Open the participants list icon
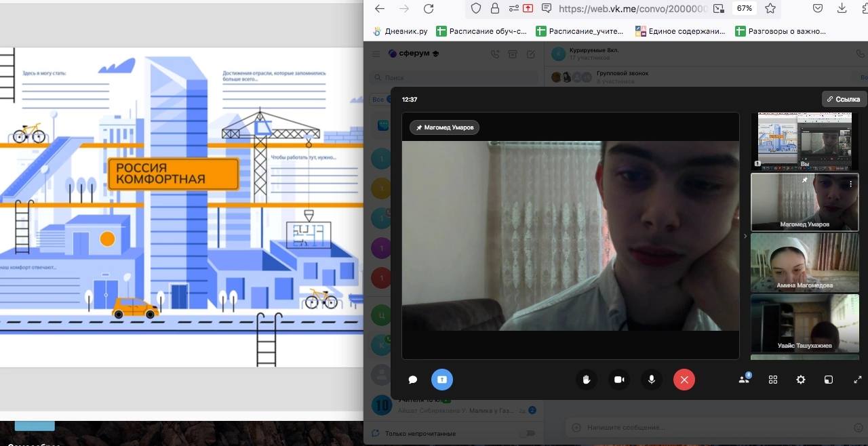The height and width of the screenshot is (446, 868). [744, 380]
